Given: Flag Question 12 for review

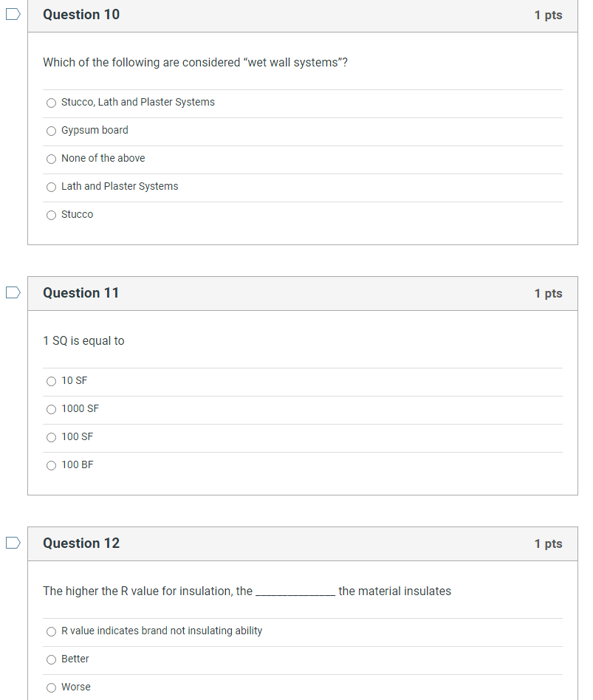Looking at the screenshot, I should 12,543.
